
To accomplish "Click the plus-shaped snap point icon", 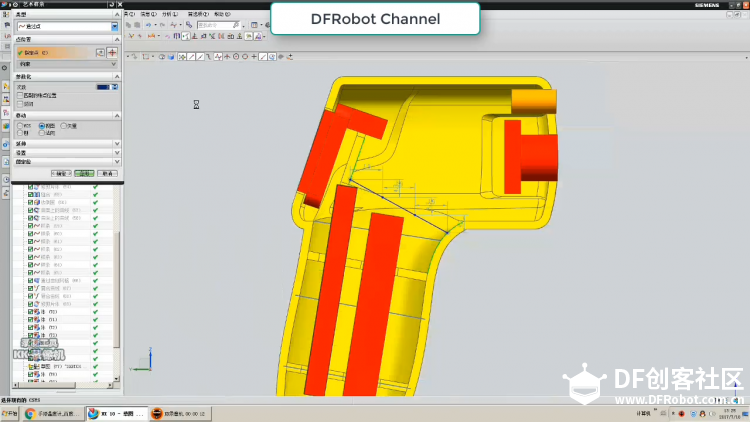I will coord(254,56).
